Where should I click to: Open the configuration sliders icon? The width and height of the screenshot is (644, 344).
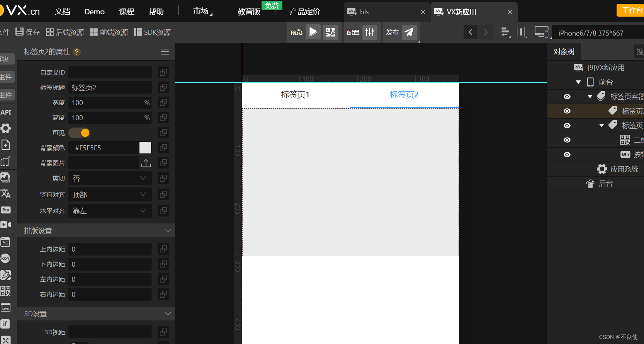pos(370,32)
